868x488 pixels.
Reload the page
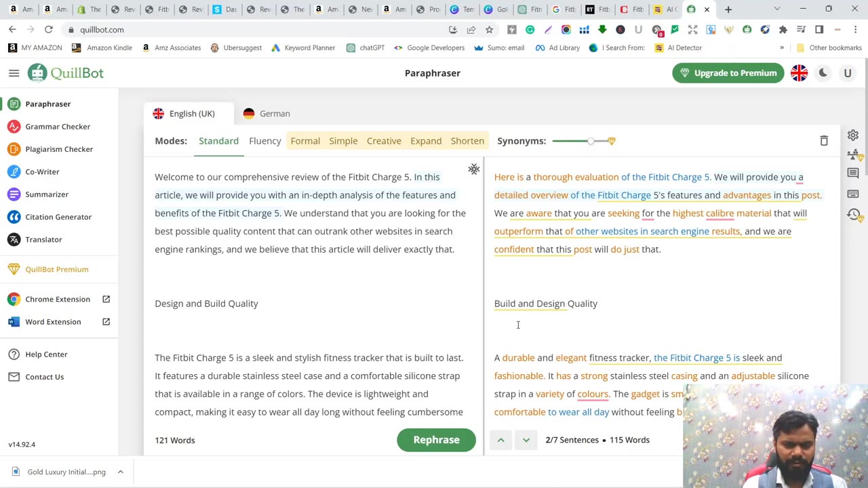point(49,30)
